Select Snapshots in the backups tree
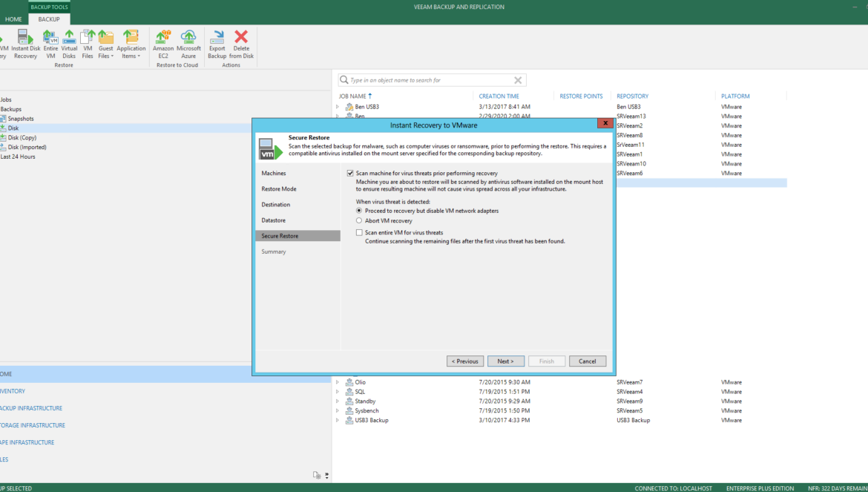The height and width of the screenshot is (492, 868). coord(21,119)
